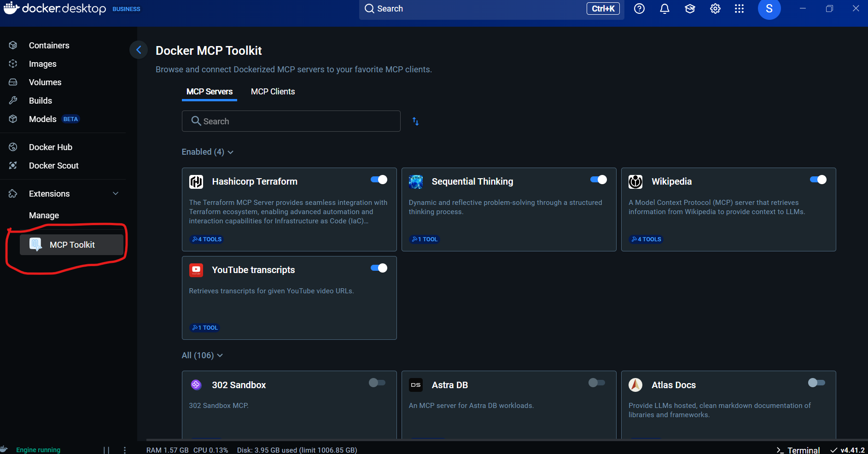Screen dimensions: 868x454
Task: Open the Docker Scout icon
Action: coord(13,165)
